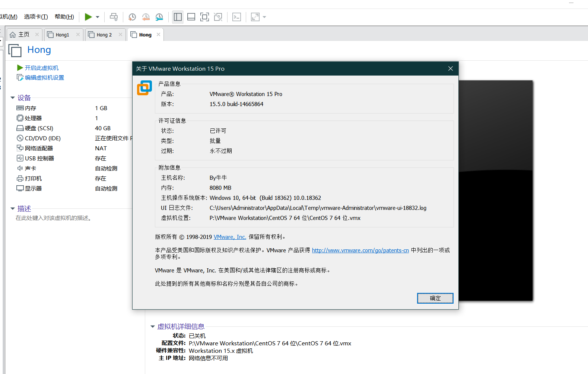Click the large Hong VM title icon
The height and width of the screenshot is (374, 588).
coord(15,50)
